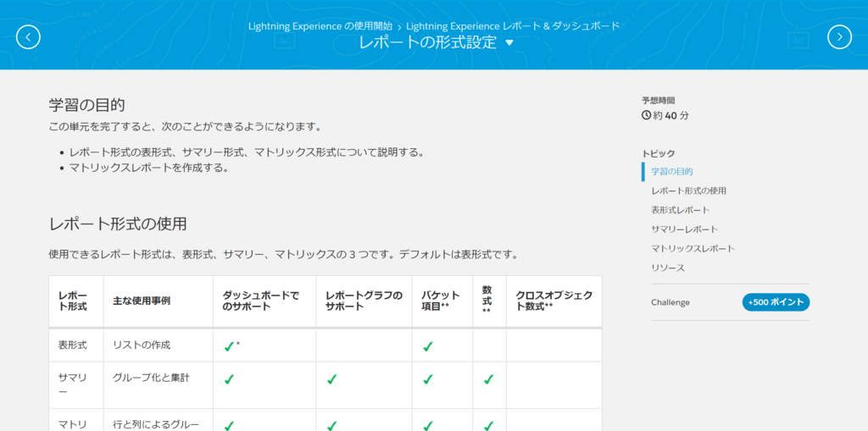Click レポートグラフのサポート column header
Viewport: 868px width, 431px height.
click(364, 301)
